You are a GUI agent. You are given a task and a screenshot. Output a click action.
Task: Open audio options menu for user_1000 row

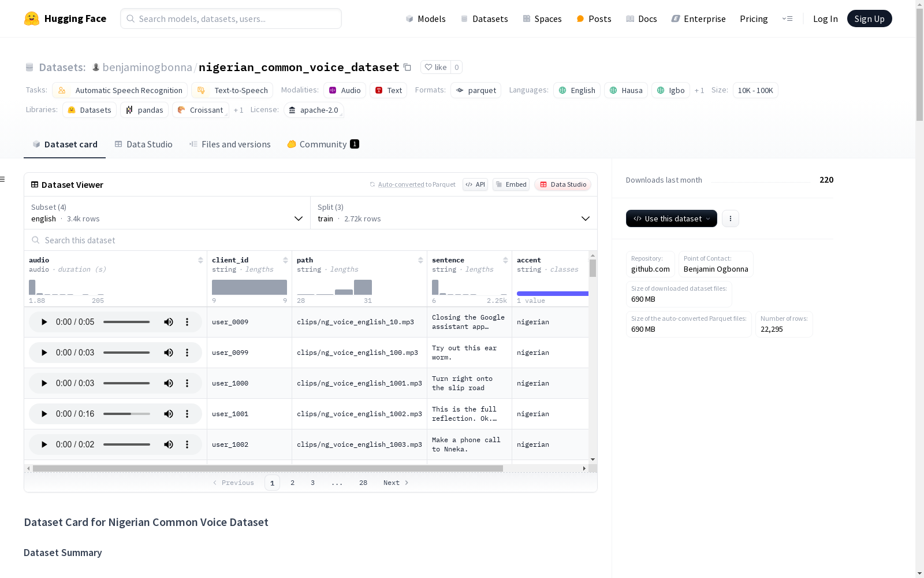[187, 383]
